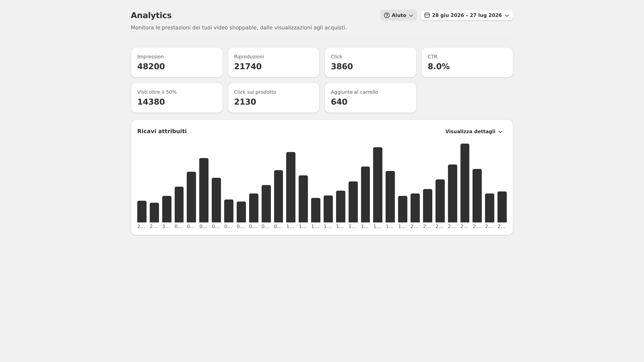Click the question mark help icon
Image resolution: width=644 pixels, height=362 pixels.
click(386, 15)
